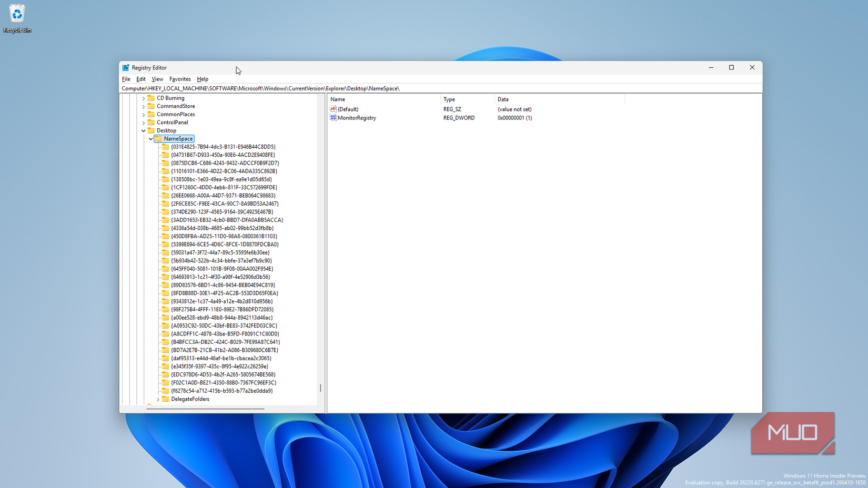Click the MonitorRegistry REG_DWORD icon

click(333, 118)
